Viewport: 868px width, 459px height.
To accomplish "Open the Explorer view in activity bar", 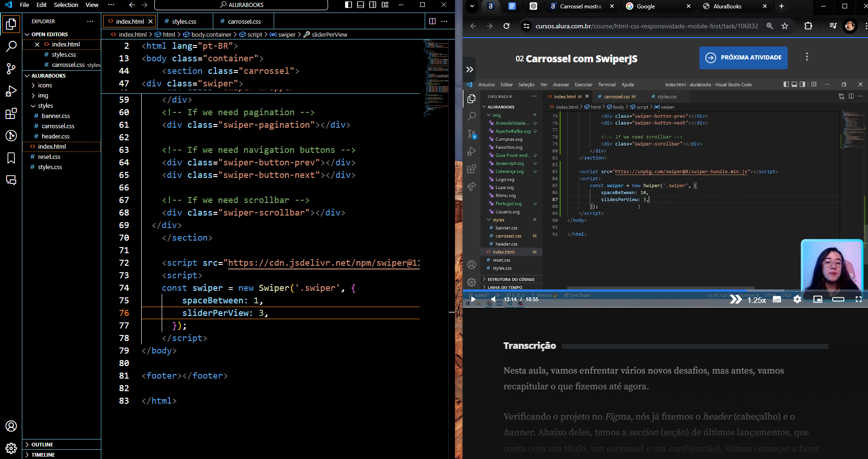I will pyautogui.click(x=11, y=24).
